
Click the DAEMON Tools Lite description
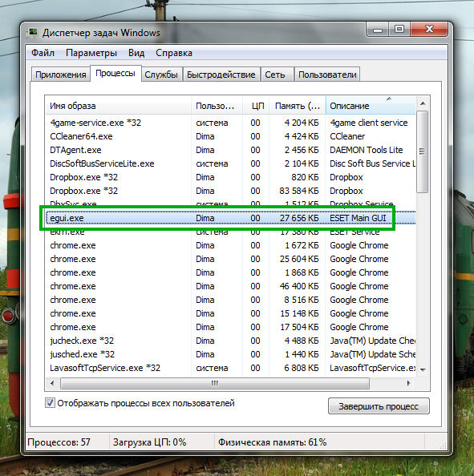(x=367, y=150)
